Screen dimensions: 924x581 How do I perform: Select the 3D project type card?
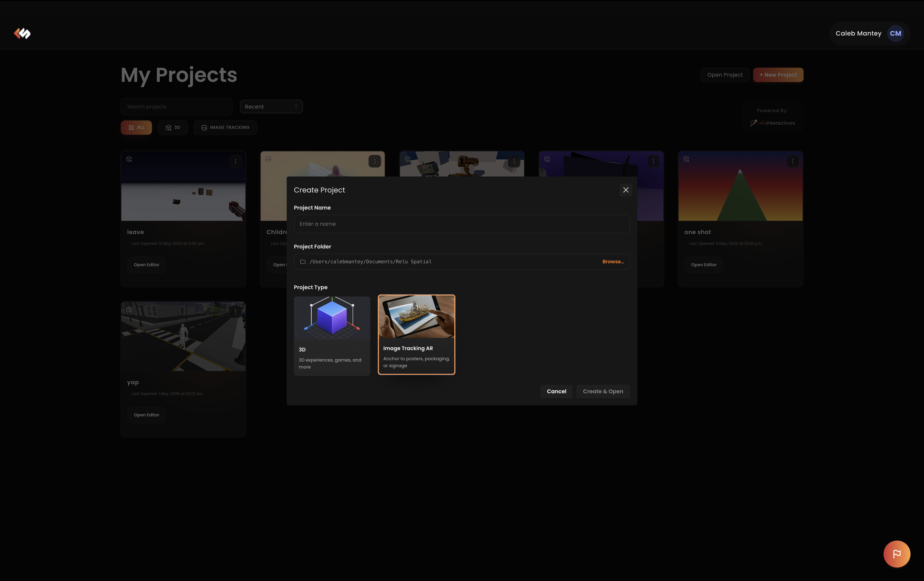(x=332, y=336)
